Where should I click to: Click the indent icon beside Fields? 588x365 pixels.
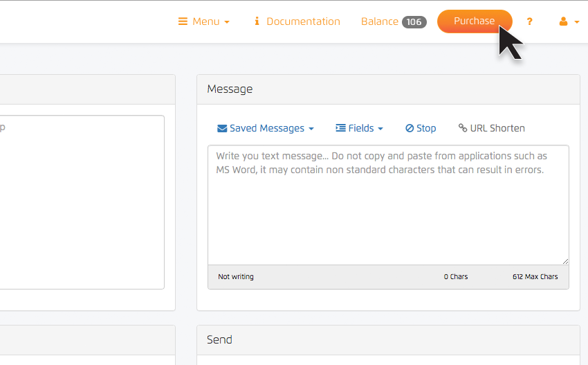340,128
